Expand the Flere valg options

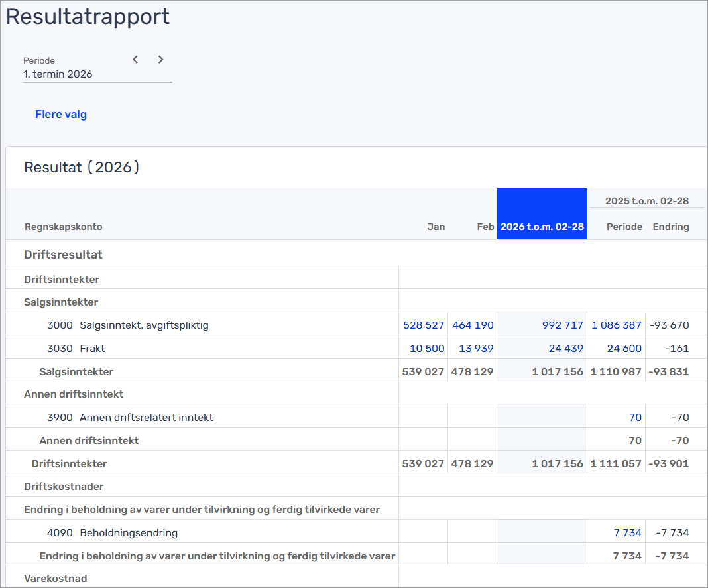coord(61,115)
